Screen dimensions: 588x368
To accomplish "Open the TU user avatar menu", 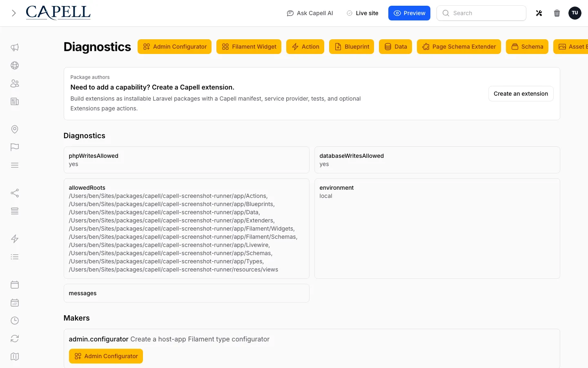I will 575,13.
